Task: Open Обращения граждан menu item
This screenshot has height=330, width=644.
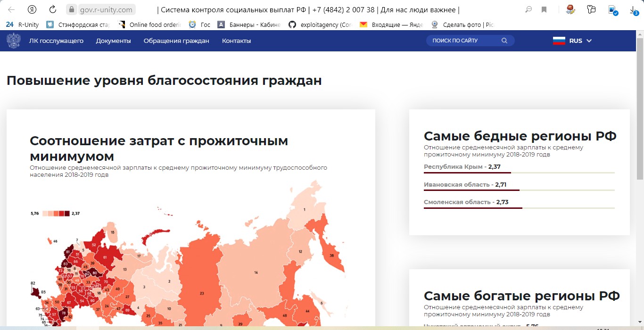Action: (x=176, y=41)
